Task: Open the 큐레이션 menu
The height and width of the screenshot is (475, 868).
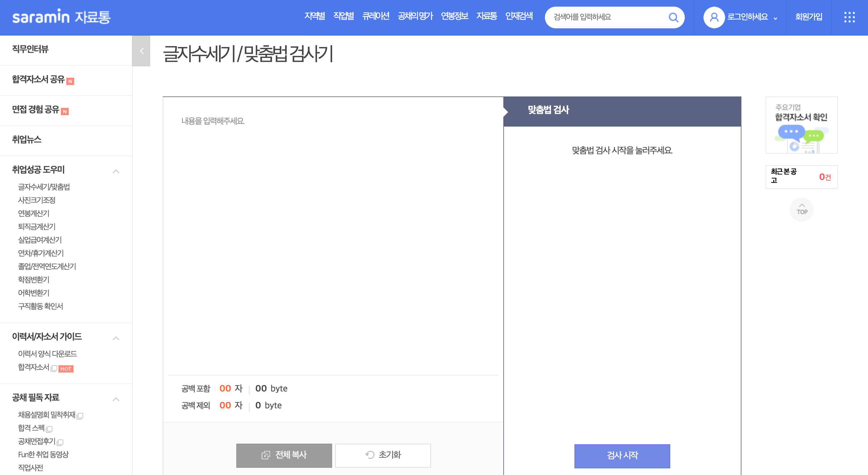Action: (x=376, y=16)
